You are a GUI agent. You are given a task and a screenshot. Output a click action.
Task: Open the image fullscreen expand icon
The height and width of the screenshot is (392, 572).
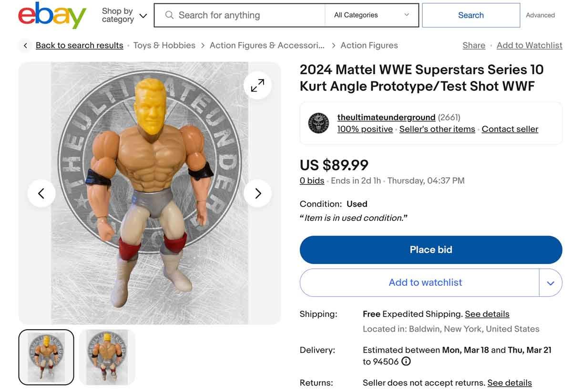pyautogui.click(x=257, y=85)
